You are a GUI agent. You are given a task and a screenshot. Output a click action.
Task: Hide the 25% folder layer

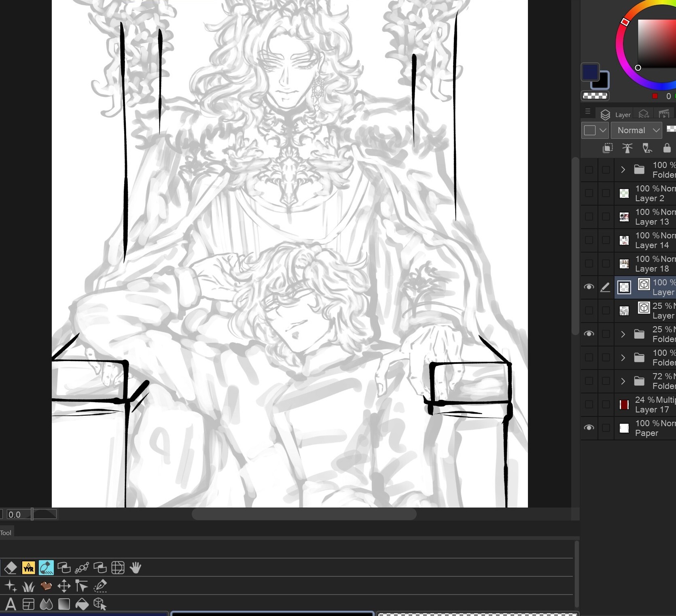(589, 334)
